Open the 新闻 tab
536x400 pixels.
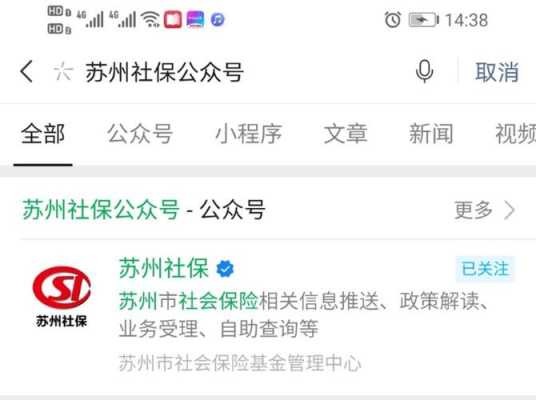pyautogui.click(x=431, y=134)
